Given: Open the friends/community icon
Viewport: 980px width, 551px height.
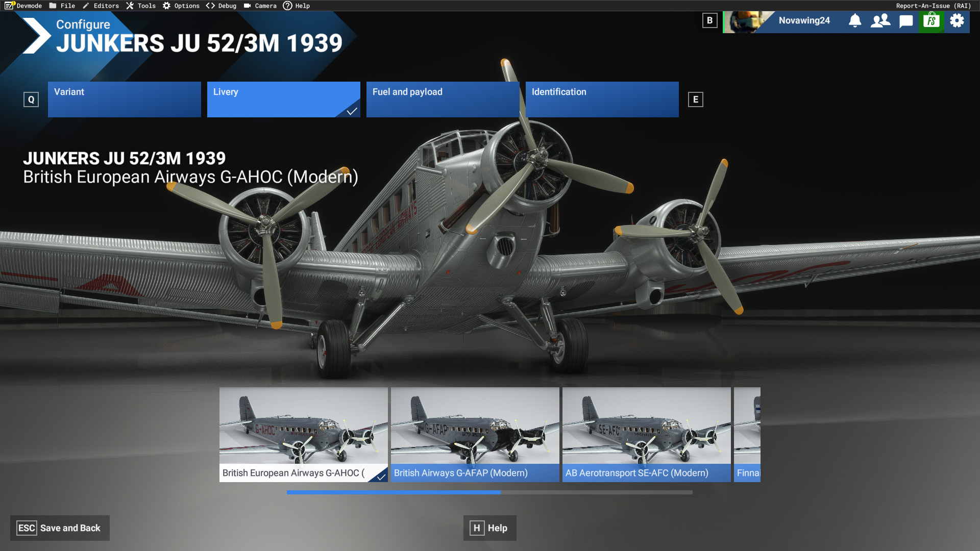Looking at the screenshot, I should click(x=880, y=21).
